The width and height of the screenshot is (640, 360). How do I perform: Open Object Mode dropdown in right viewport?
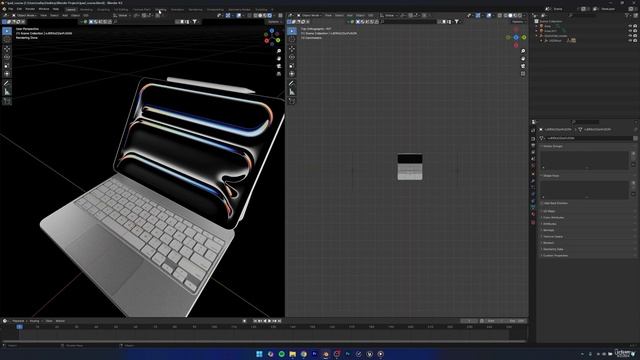(x=309, y=16)
